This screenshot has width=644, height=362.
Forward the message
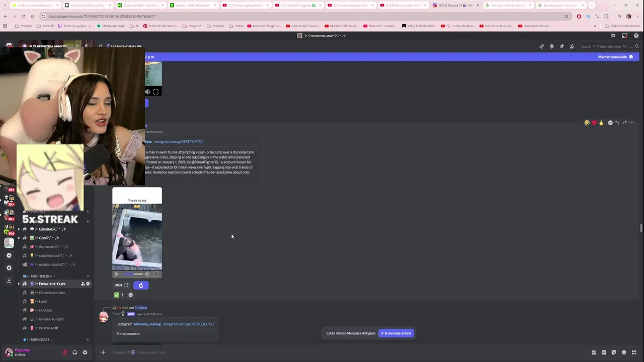pos(624,123)
